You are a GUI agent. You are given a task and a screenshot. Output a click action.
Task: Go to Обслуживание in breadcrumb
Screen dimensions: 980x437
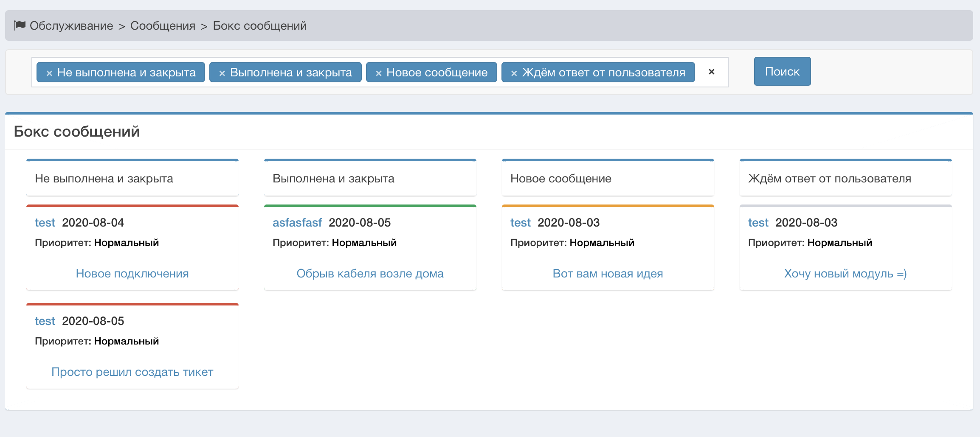click(71, 26)
